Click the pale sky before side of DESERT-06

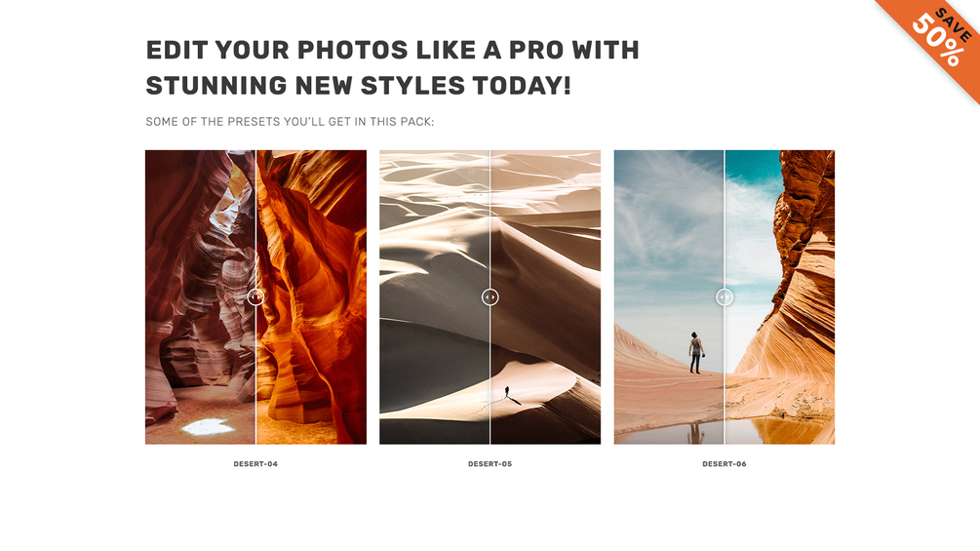[669, 237]
